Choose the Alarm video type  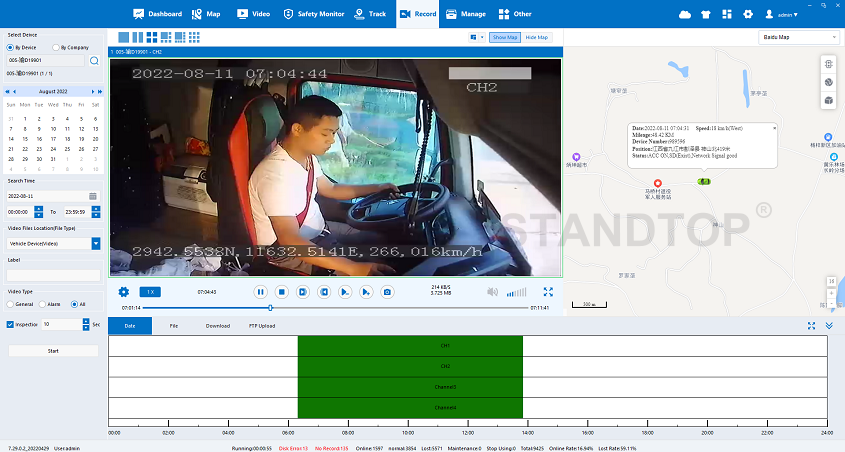pos(44,304)
